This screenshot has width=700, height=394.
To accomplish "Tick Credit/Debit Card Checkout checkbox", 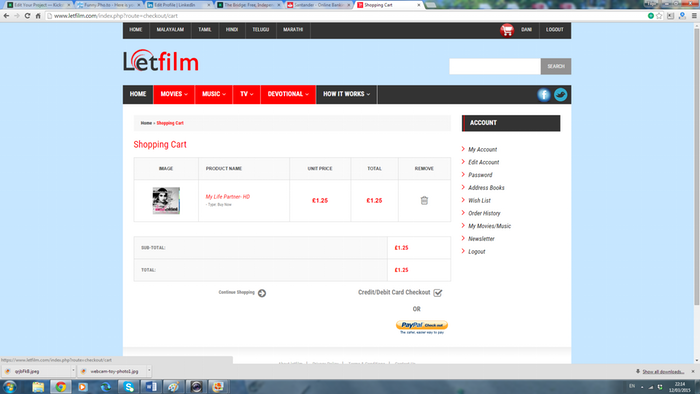I will (x=438, y=293).
